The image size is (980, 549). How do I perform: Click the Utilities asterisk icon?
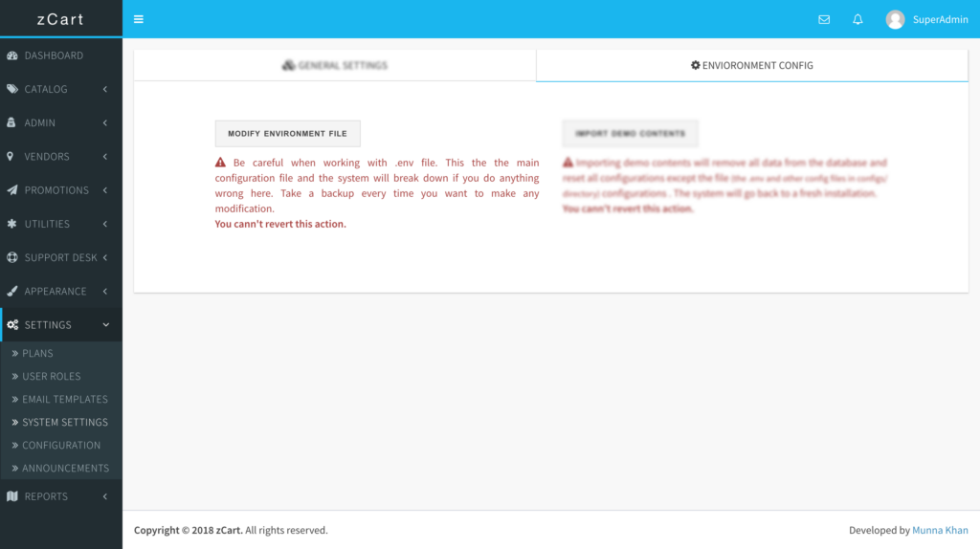[11, 224]
